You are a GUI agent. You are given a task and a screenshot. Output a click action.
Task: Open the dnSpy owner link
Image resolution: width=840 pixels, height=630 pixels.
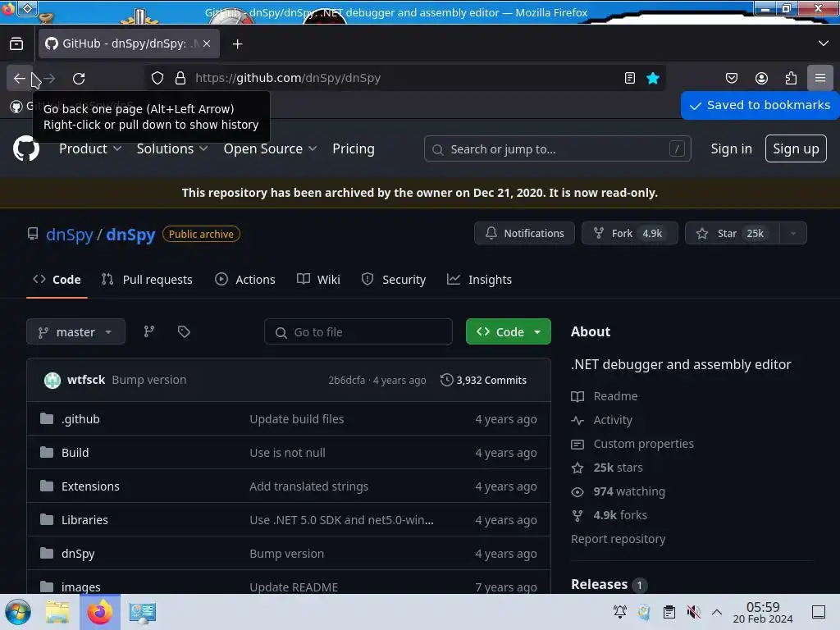tap(70, 235)
